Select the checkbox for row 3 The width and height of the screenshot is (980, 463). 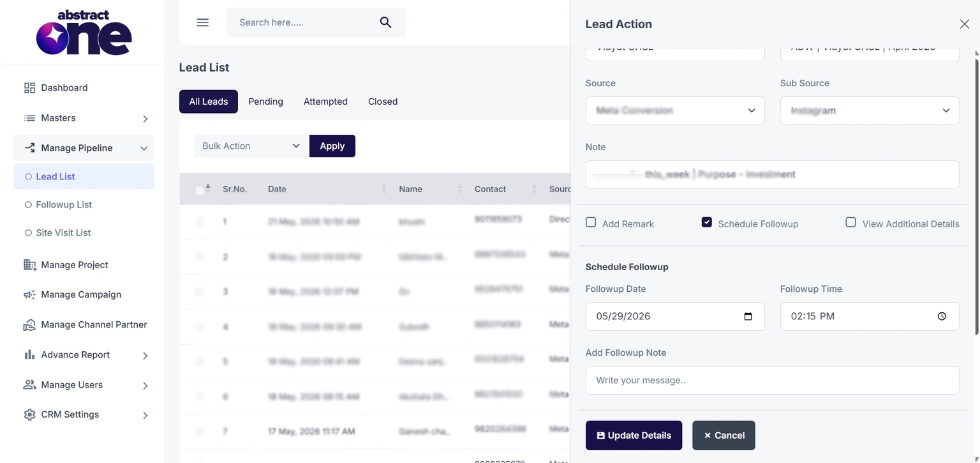click(x=200, y=291)
